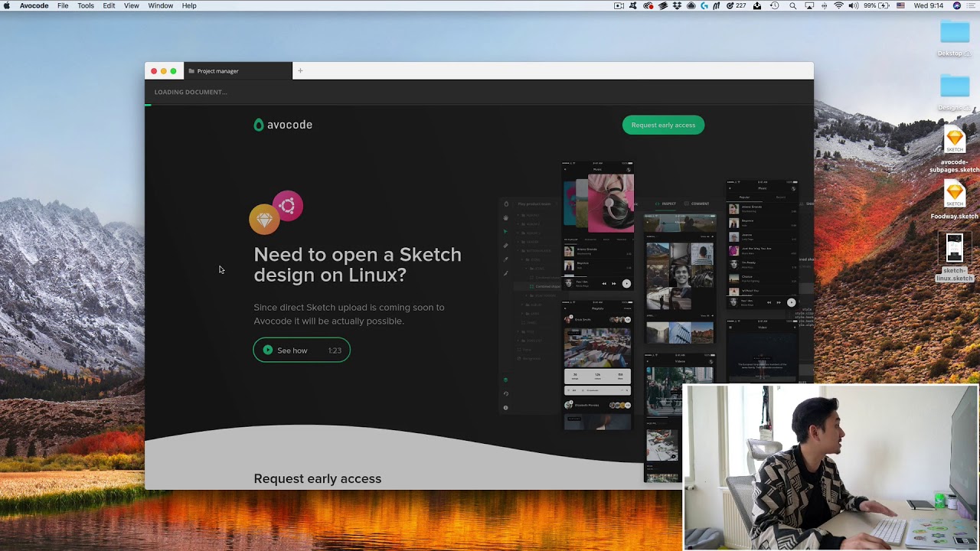Click the pink Ubuntu logo icon
This screenshot has width=980, height=551.
coord(288,206)
